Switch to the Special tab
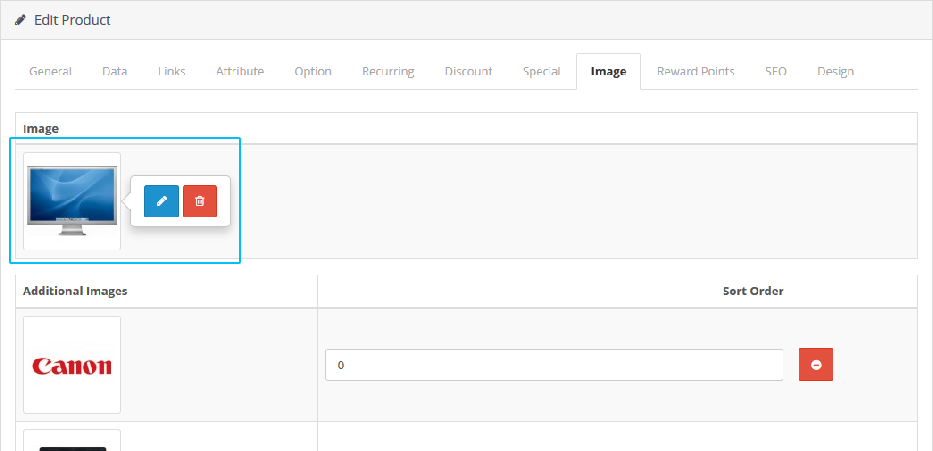This screenshot has height=451, width=933. [x=541, y=72]
